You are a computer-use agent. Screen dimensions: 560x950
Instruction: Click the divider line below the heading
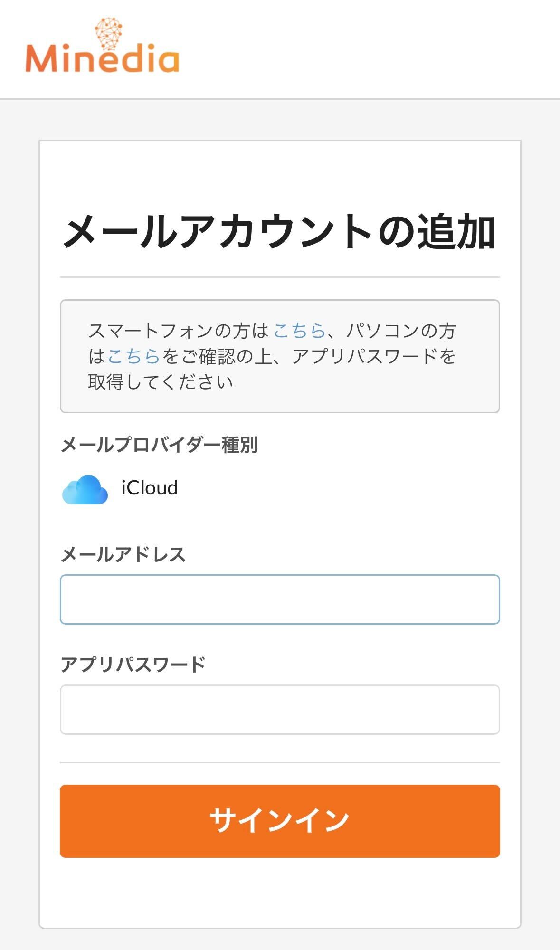280,277
